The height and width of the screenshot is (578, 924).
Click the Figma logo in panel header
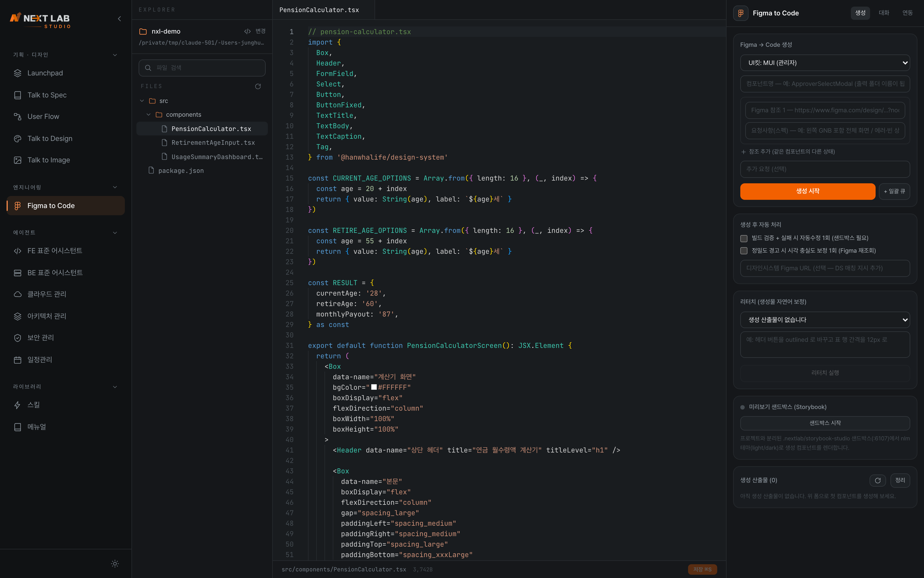pyautogui.click(x=741, y=13)
